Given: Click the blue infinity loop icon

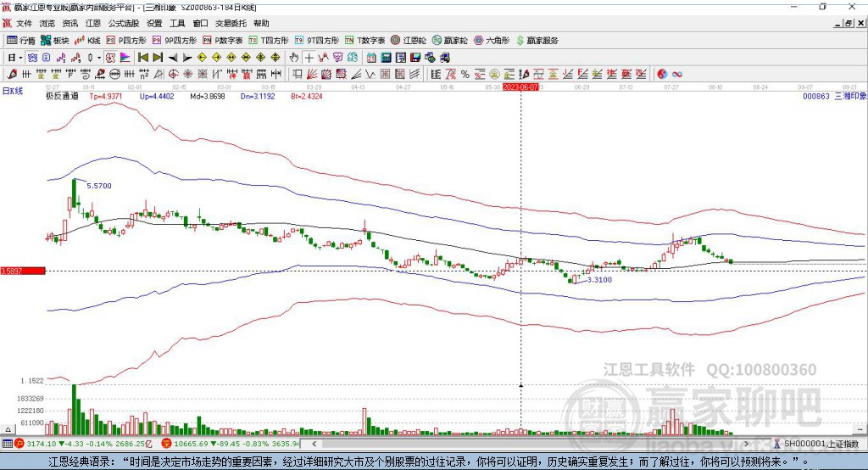Looking at the screenshot, I should [x=677, y=74].
